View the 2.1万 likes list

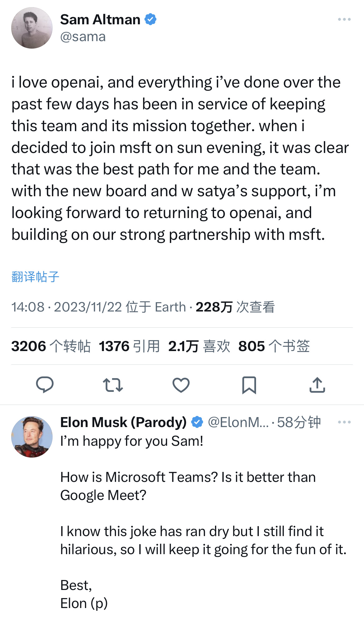point(199,346)
